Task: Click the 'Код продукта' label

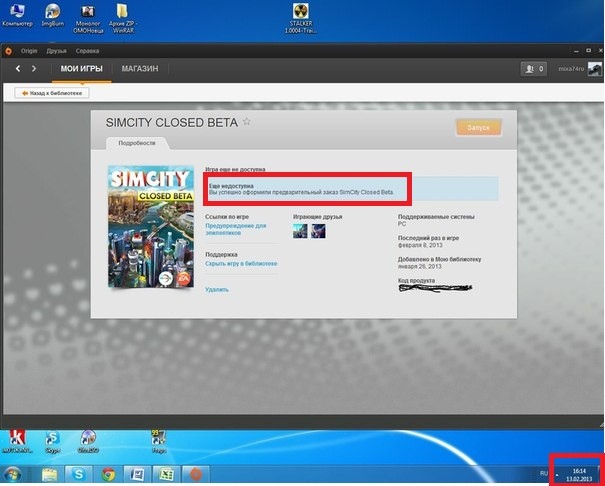Action: point(416,280)
